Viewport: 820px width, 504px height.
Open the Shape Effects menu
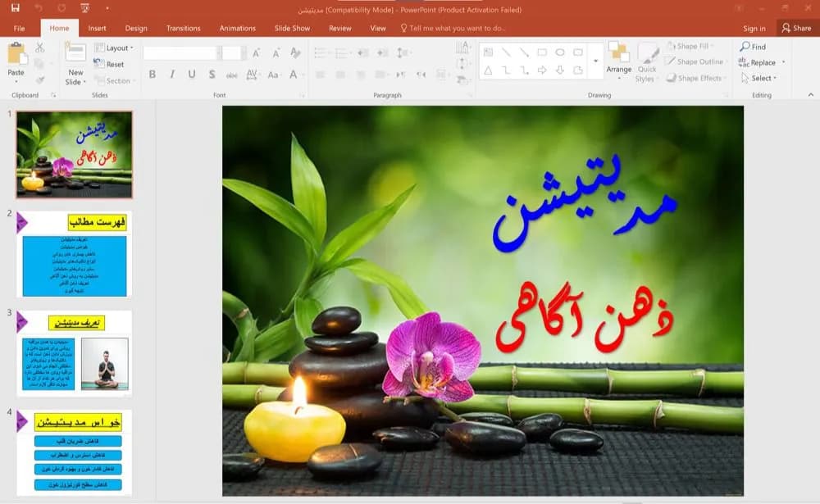[695, 78]
